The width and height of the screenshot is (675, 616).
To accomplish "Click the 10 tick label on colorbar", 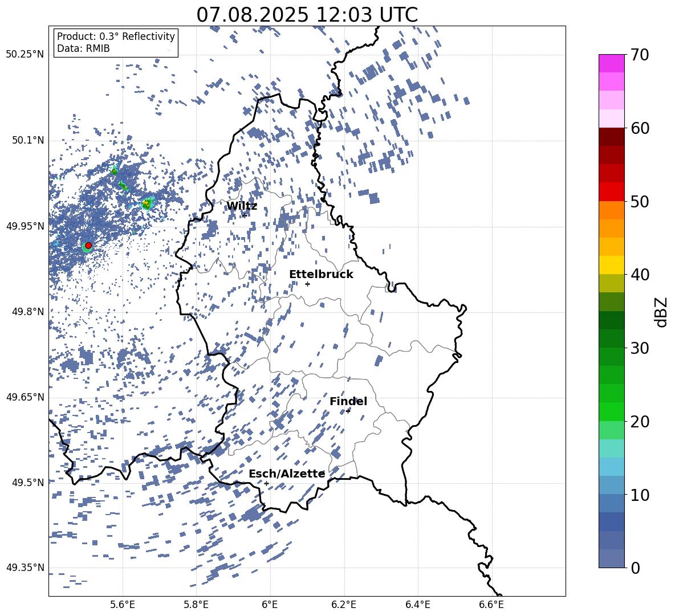I will (x=640, y=495).
